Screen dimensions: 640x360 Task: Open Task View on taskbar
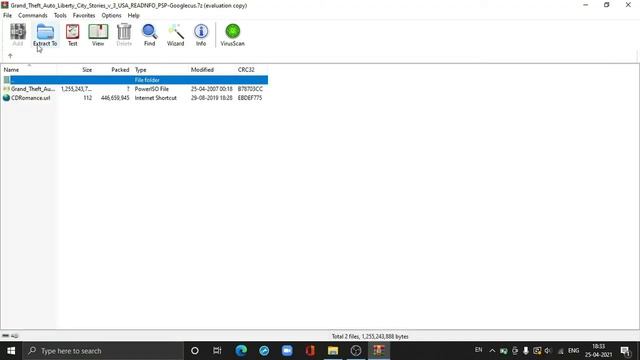(x=217, y=351)
